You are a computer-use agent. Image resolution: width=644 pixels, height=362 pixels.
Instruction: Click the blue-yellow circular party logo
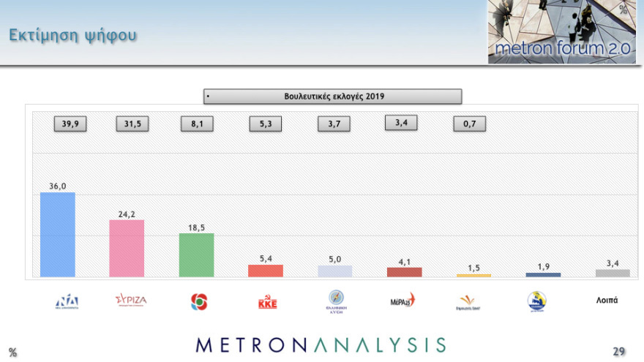[536, 301]
